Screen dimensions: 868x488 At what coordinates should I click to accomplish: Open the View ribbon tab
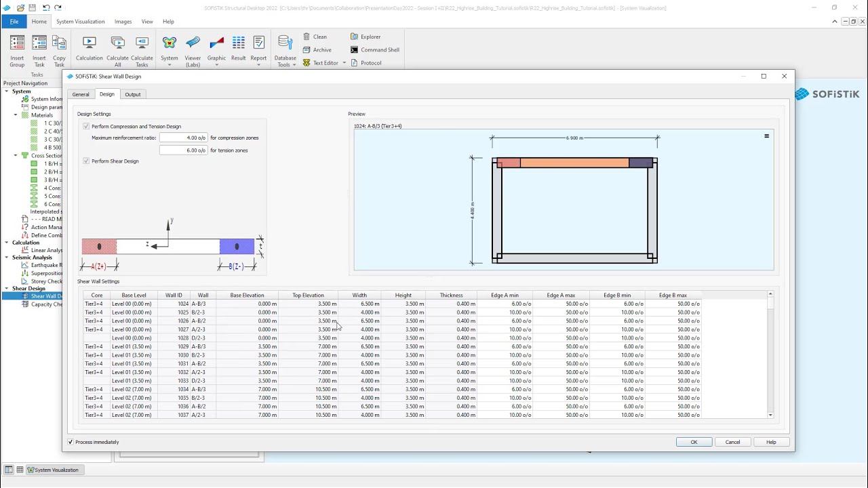pyautogui.click(x=147, y=22)
